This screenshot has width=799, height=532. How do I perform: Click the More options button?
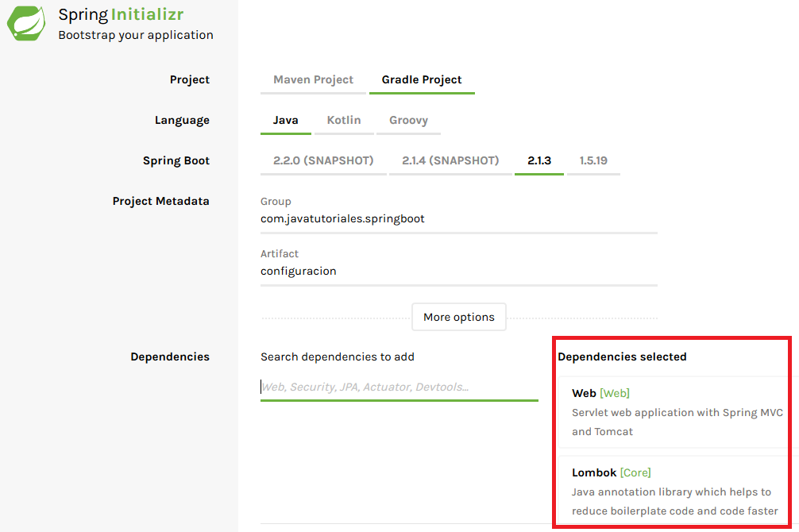click(458, 316)
